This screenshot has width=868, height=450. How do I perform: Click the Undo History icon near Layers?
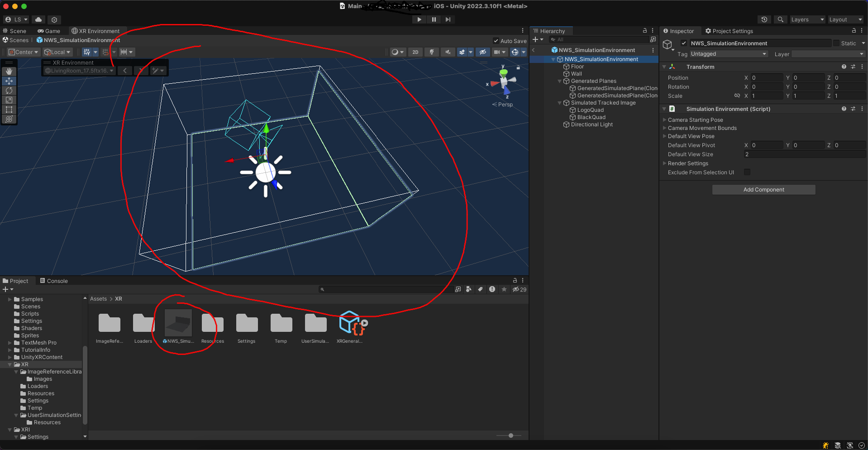(764, 19)
